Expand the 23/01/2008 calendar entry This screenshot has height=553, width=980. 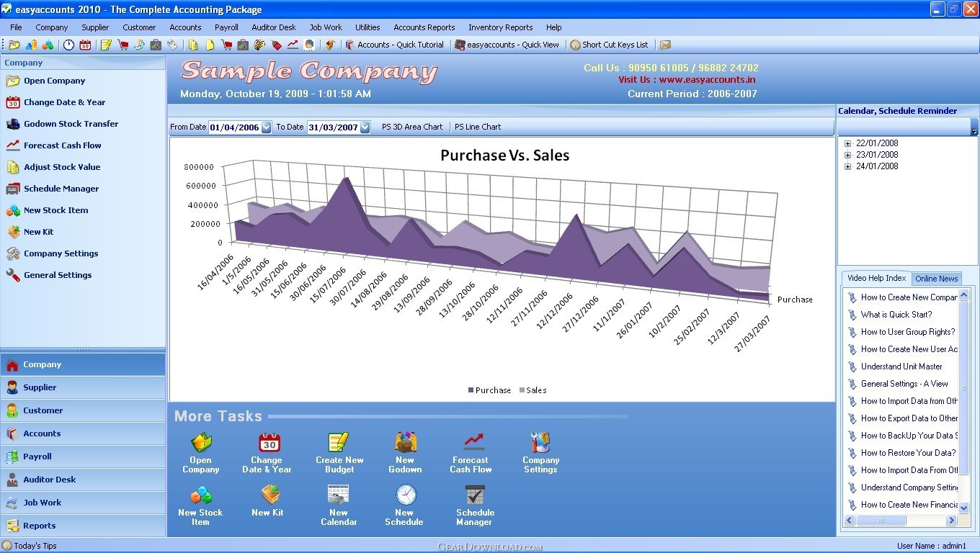pyautogui.click(x=847, y=155)
